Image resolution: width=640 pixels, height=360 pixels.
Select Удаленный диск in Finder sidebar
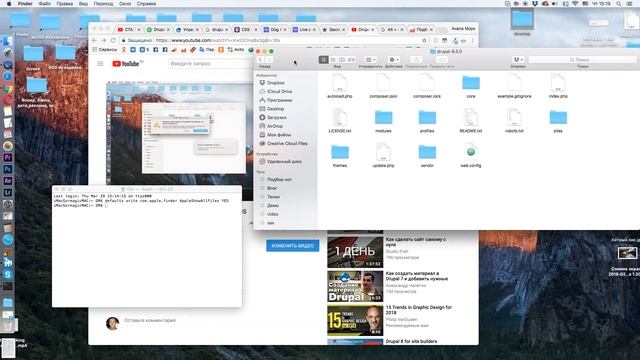[x=284, y=162]
